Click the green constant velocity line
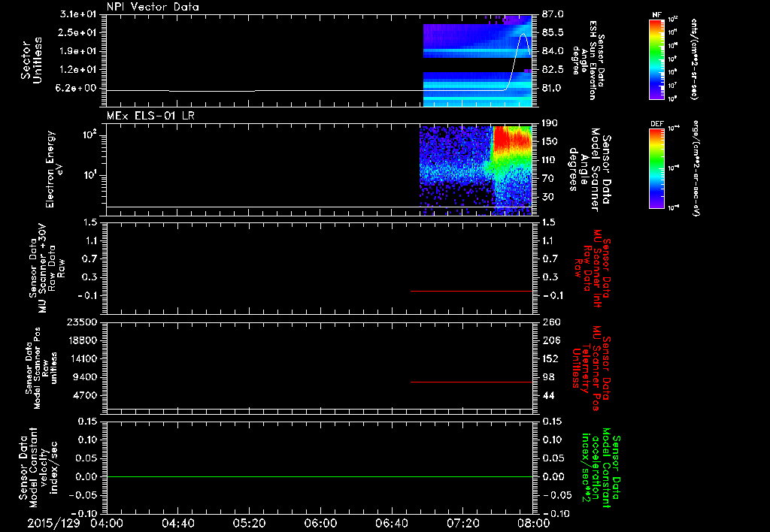 point(319,476)
